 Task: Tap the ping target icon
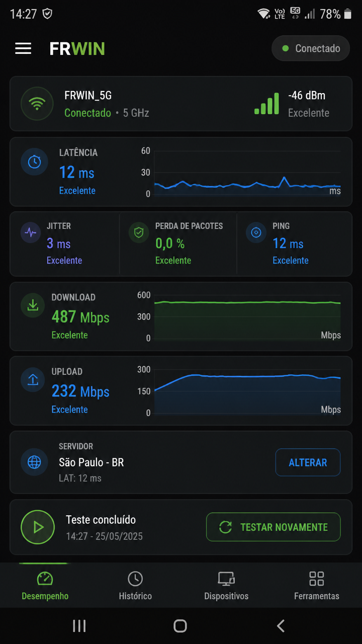(x=256, y=233)
